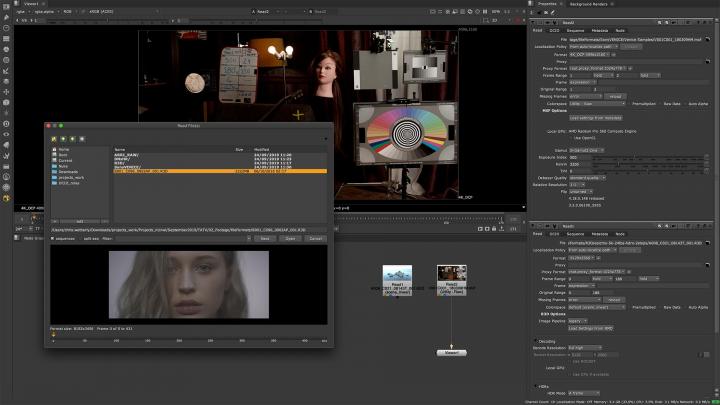Viewport: 720px width, 405px height.
Task: Collapse the HDRx section in Read1
Action: [535, 387]
